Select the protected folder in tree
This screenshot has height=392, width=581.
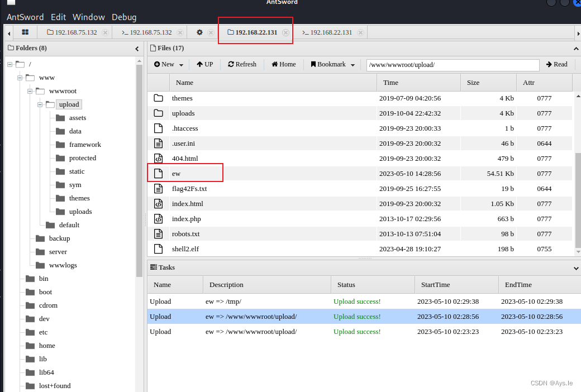click(82, 158)
